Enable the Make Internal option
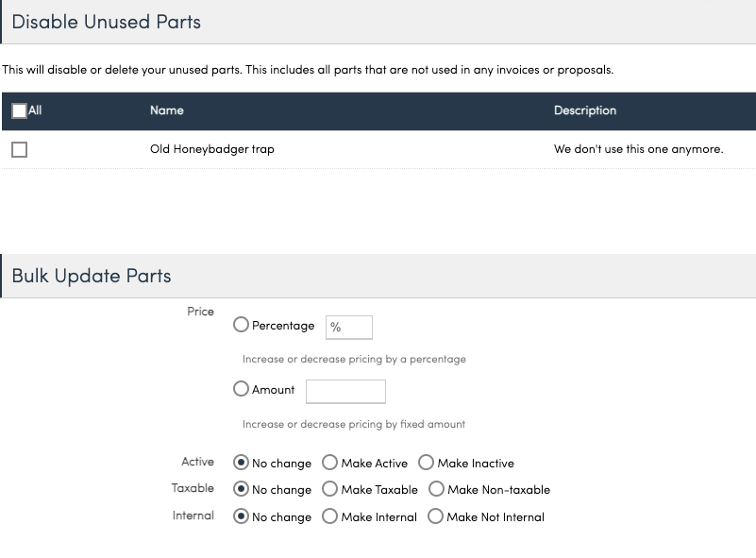The height and width of the screenshot is (558, 756). coord(329,516)
